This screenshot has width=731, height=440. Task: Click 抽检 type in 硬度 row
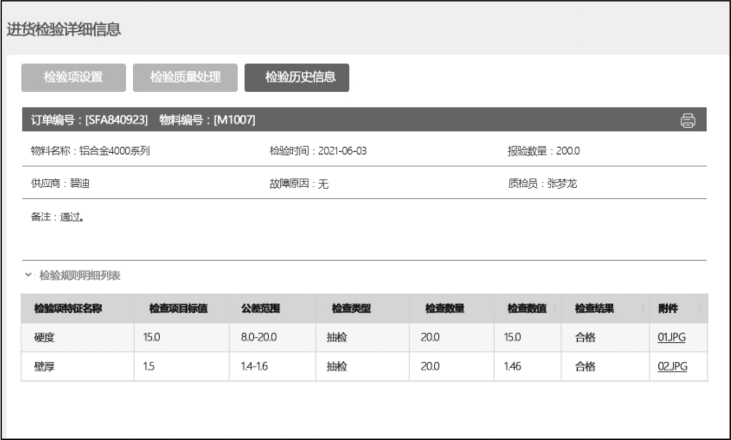337,337
